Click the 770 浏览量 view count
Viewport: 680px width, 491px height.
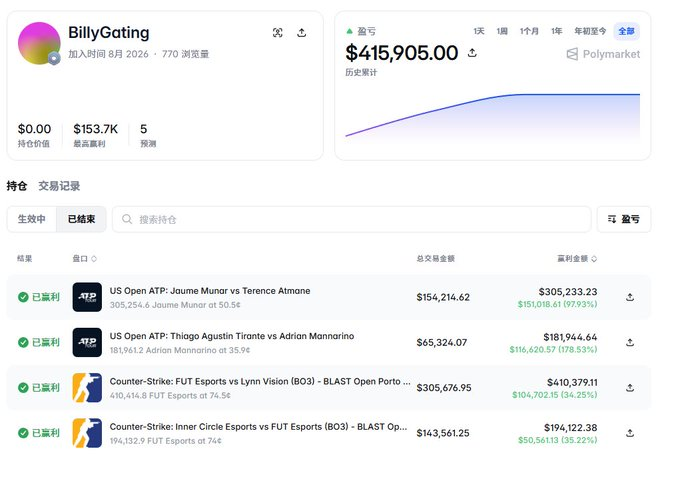pos(185,54)
